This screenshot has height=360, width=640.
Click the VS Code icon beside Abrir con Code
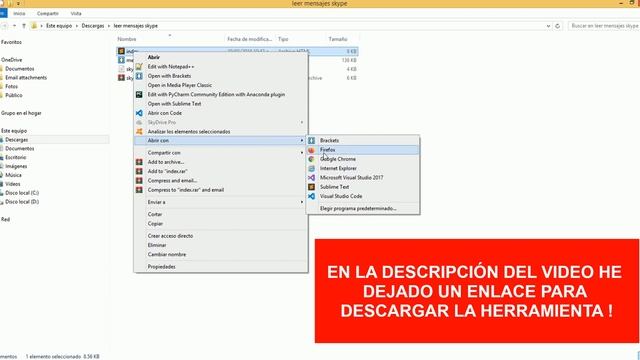point(139,113)
